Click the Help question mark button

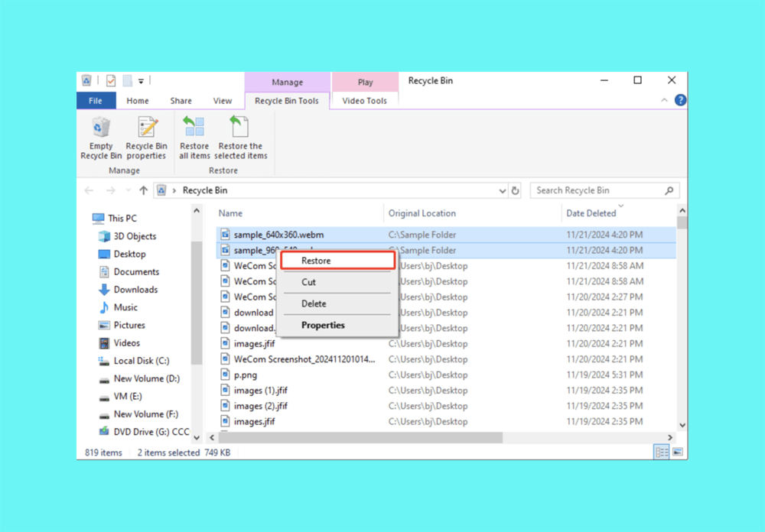point(680,100)
